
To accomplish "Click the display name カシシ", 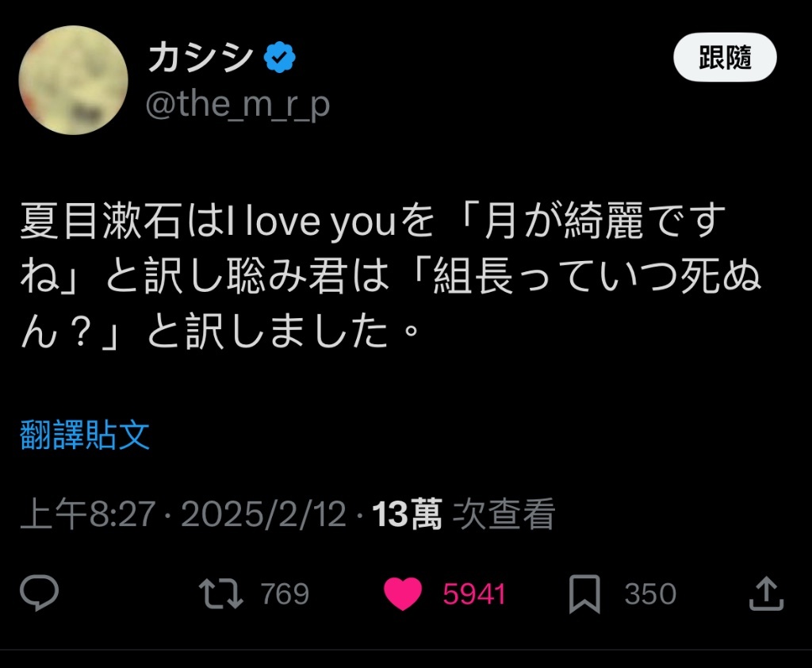I will click(x=201, y=57).
